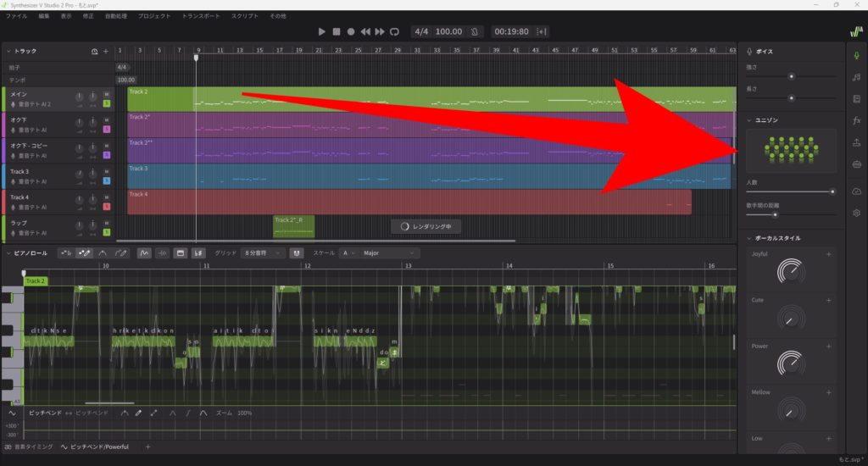
Task: Open the 8分音符 grid dropdown
Action: coord(263,252)
